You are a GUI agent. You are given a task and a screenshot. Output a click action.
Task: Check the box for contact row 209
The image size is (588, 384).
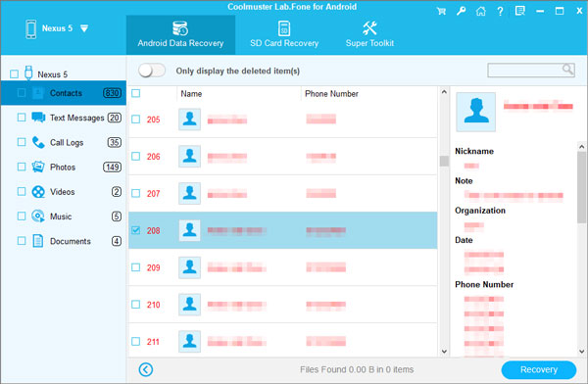[x=136, y=267]
